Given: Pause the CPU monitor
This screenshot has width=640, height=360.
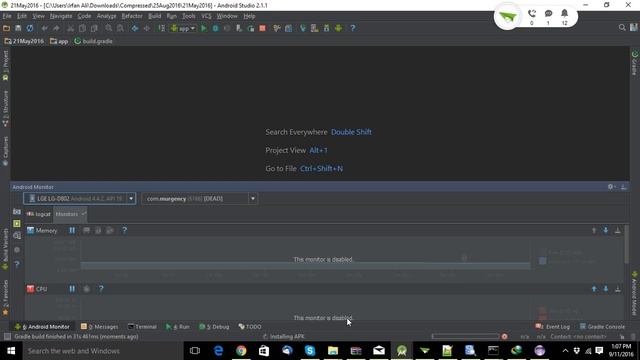Looking at the screenshot, I should click(72, 289).
